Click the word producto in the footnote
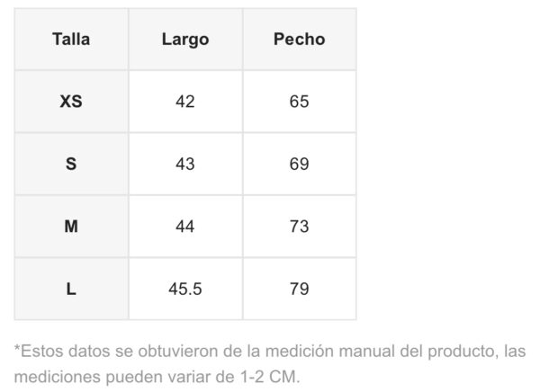The width and height of the screenshot is (540, 392). 455,351
